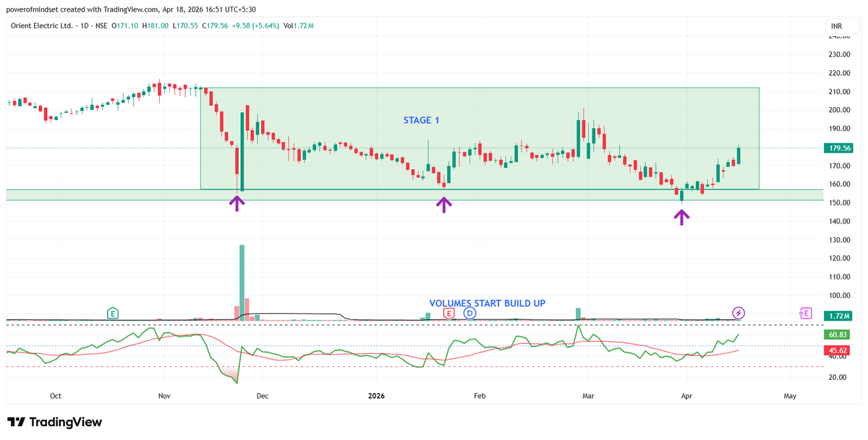Click the Dec label on the time axis
The height and width of the screenshot is (440, 868).
point(262,396)
